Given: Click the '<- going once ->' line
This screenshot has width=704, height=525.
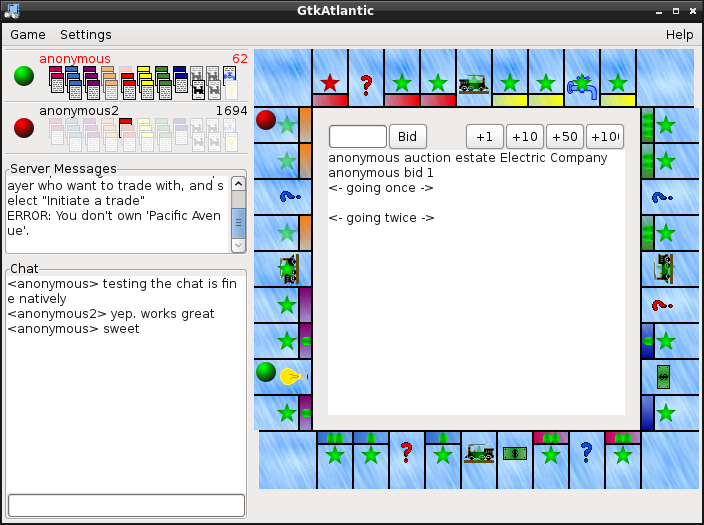Looking at the screenshot, I should (381, 188).
